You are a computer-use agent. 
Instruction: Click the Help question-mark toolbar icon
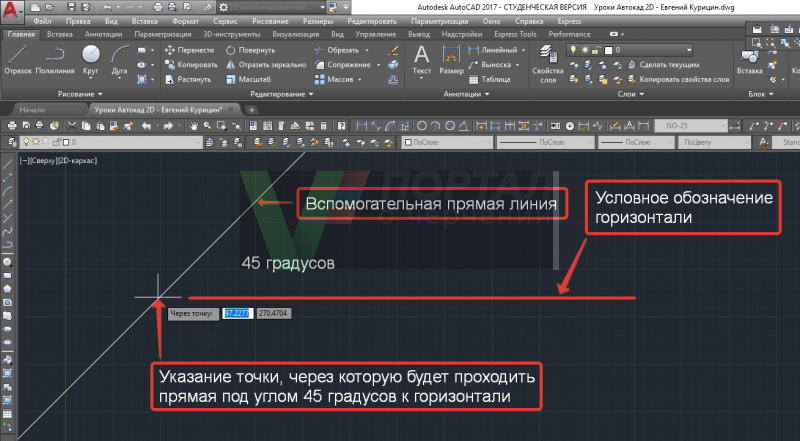(341, 126)
